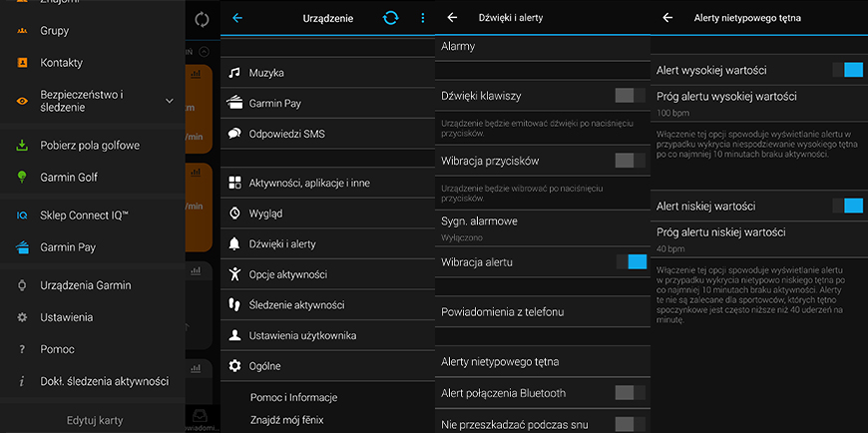868x433 pixels.
Task: Enable the Dźwięki klawiszy toggle
Action: click(x=631, y=95)
